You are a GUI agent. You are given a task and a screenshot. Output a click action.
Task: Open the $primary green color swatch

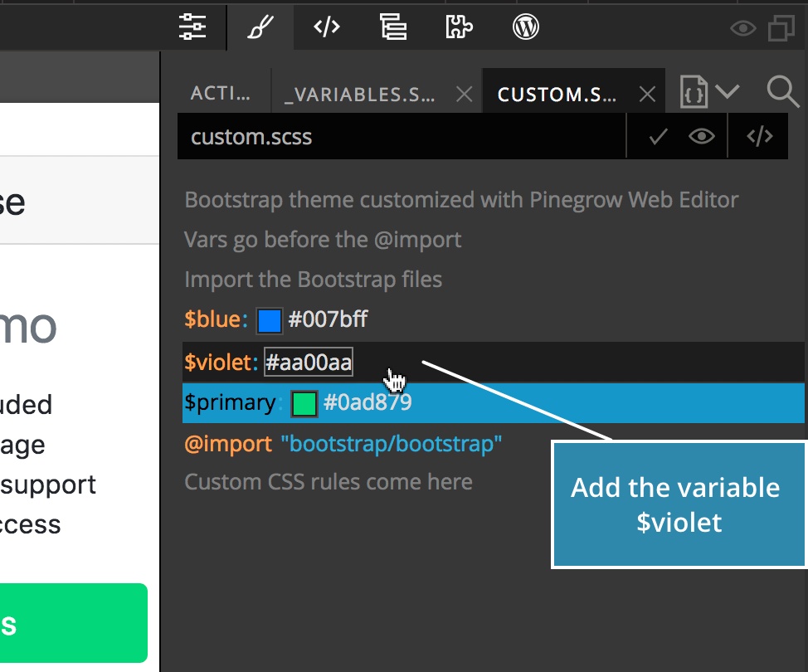[304, 403]
